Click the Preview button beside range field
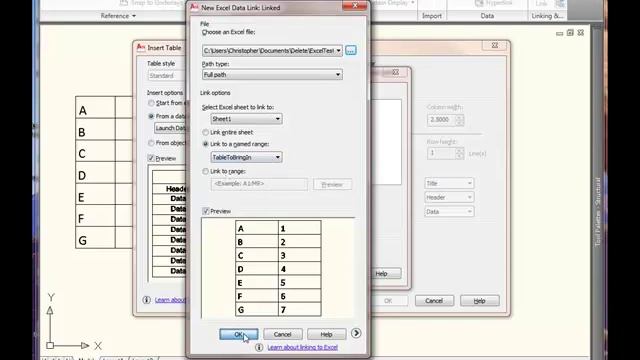This screenshot has height=360, width=640. (x=332, y=184)
